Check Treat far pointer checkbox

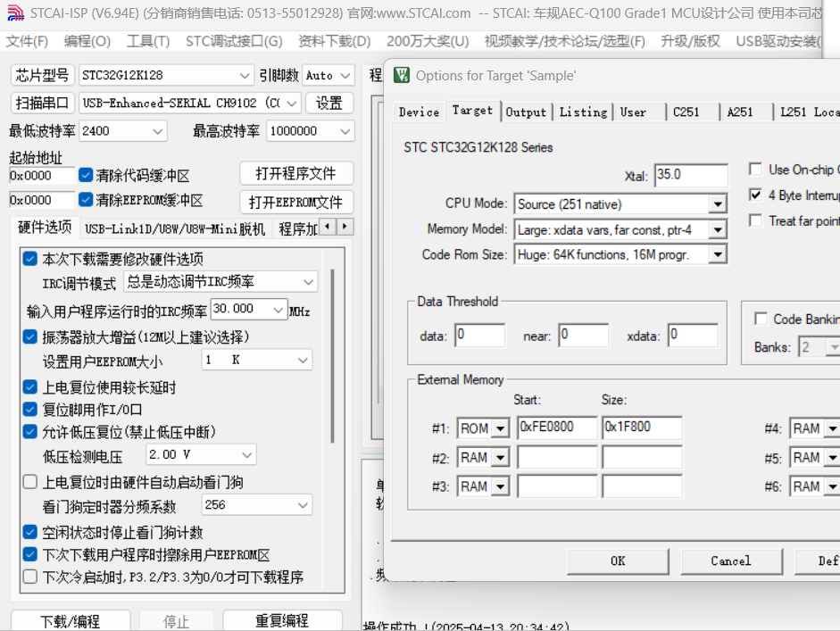pyautogui.click(x=755, y=220)
